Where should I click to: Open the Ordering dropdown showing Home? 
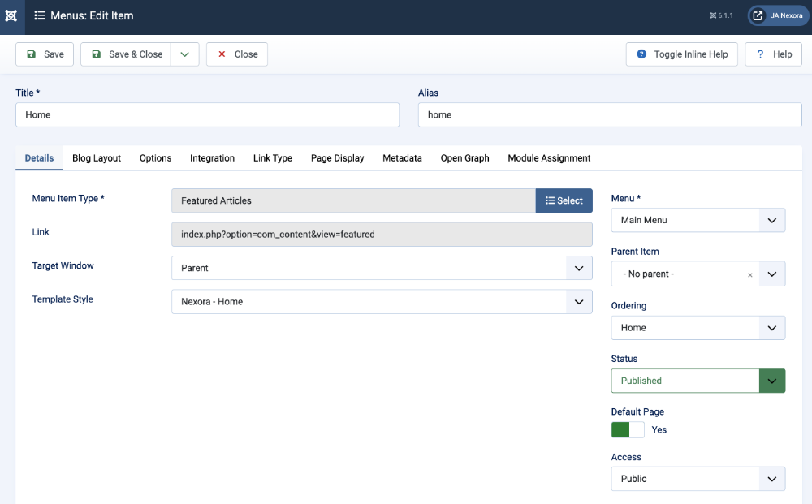coord(698,328)
